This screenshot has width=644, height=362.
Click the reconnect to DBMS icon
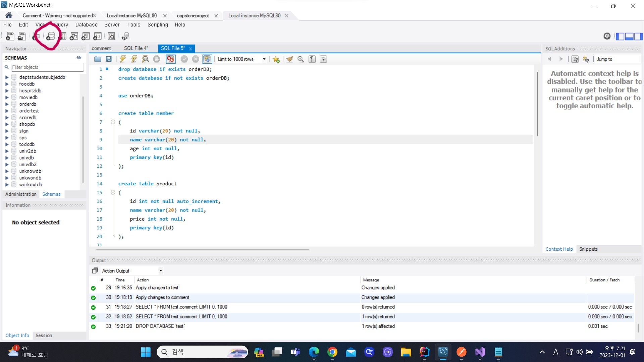tap(125, 36)
